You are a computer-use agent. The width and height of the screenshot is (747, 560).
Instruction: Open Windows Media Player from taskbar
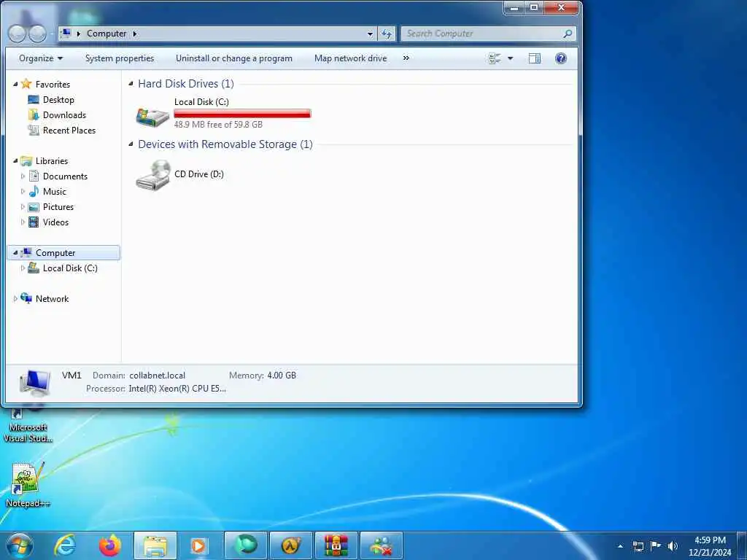198,545
